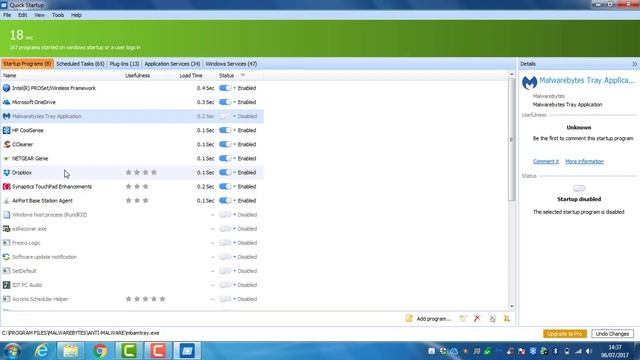The image size is (640, 360).
Task: Collapse the Details panel with double chevron
Action: point(634,64)
